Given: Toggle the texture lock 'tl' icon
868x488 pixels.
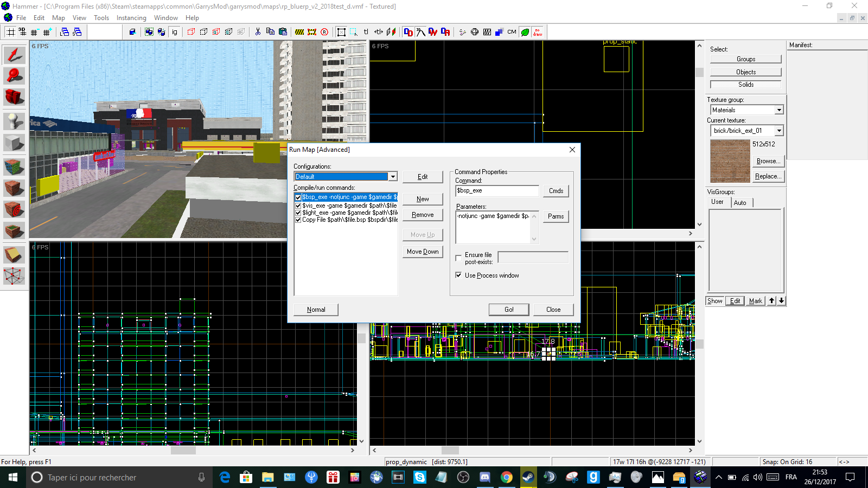Looking at the screenshot, I should coord(366,32).
